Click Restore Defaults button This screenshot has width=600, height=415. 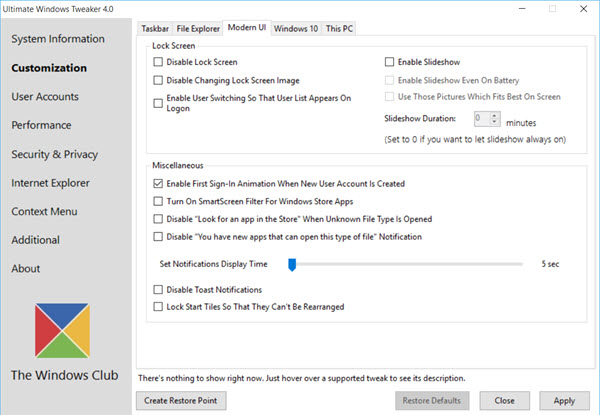432,400
